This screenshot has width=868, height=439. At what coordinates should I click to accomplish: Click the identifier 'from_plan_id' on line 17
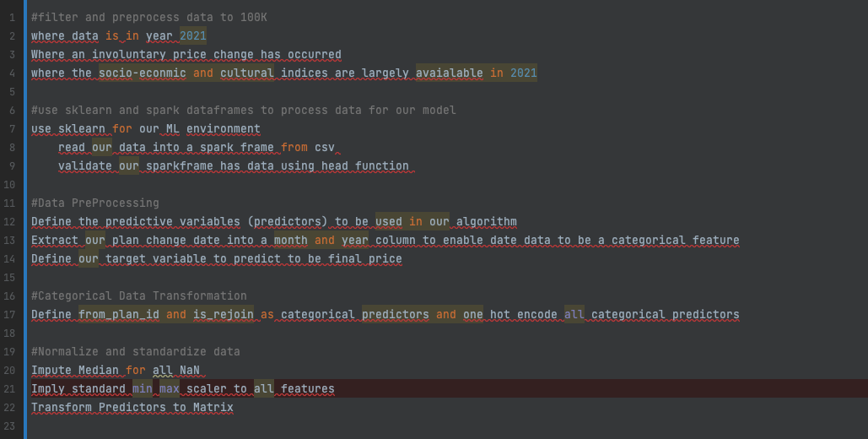(x=119, y=315)
